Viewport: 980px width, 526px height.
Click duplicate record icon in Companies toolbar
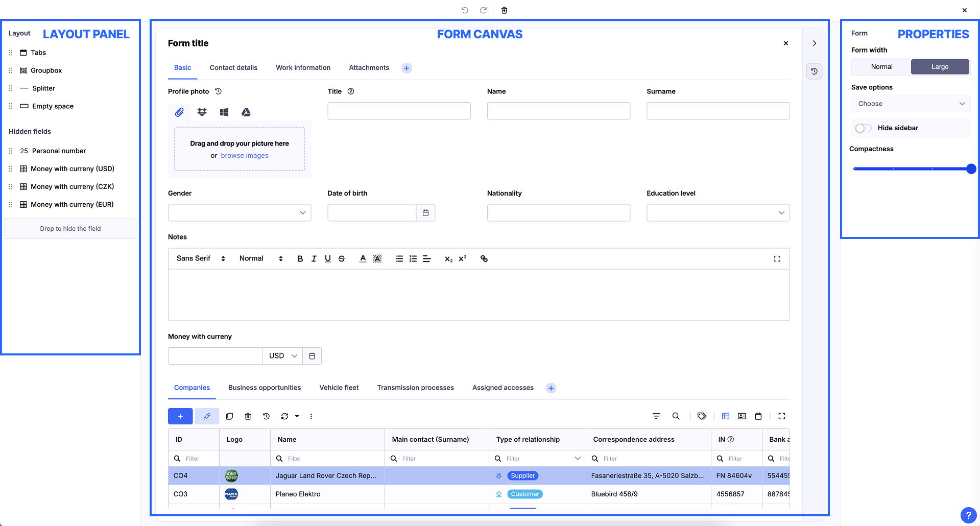tap(230, 416)
